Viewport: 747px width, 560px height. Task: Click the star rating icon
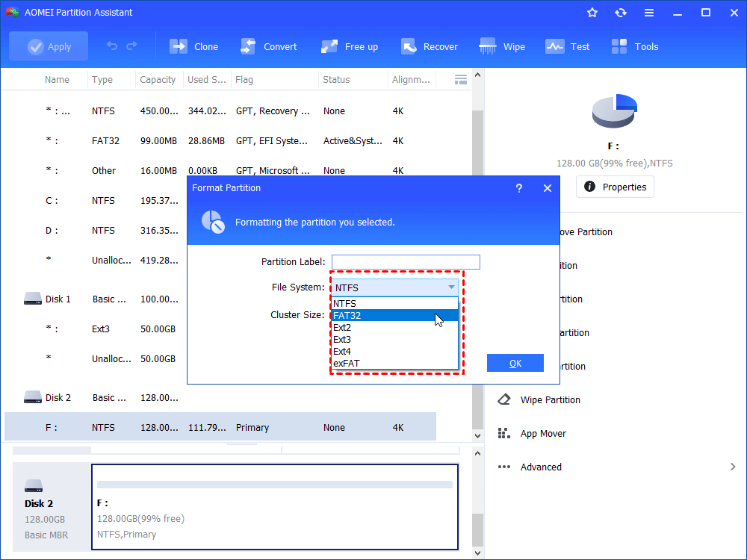pos(592,12)
